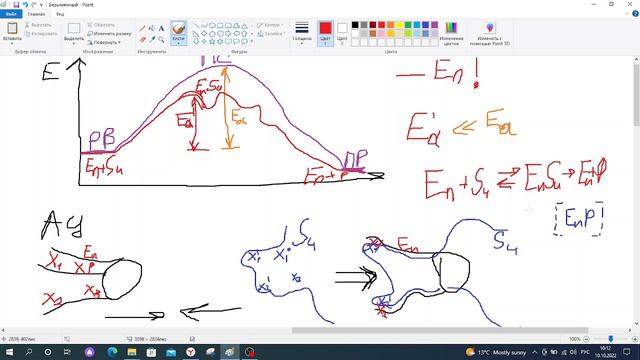
Task: Expand the shapes gallery more arrow
Action: pos(252,41)
